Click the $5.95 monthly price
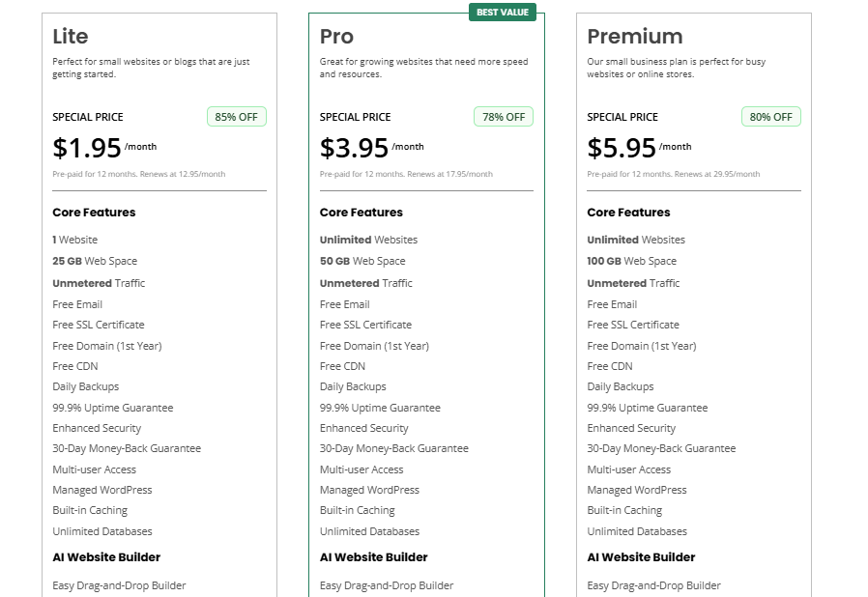Viewport: 868px width, 597px height. [x=622, y=148]
